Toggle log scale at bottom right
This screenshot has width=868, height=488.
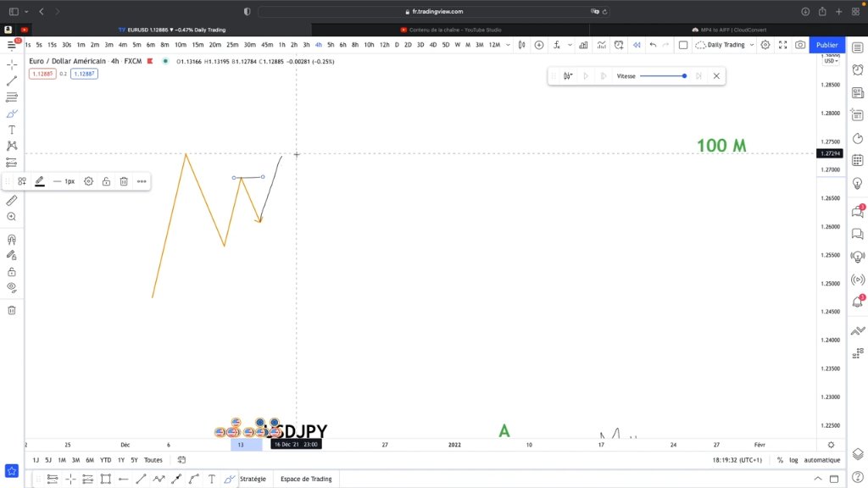pos(793,460)
